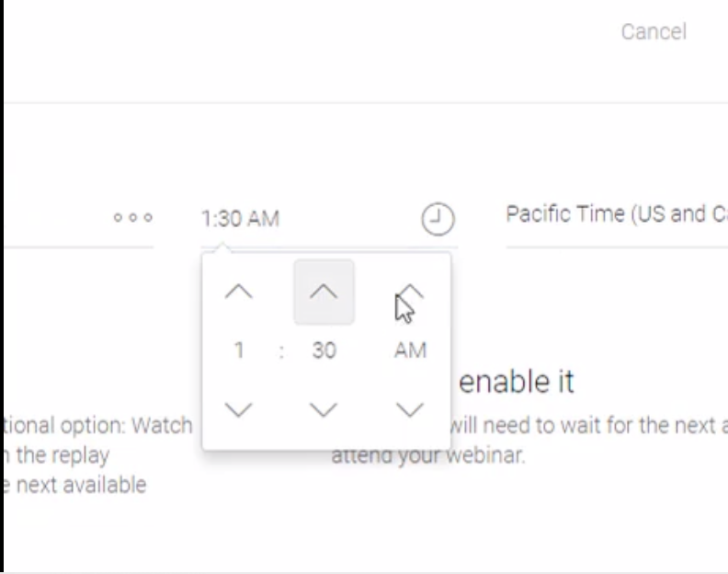This screenshot has width=728, height=574.
Task: Select the minute value 30 in picker
Action: pyautogui.click(x=324, y=350)
